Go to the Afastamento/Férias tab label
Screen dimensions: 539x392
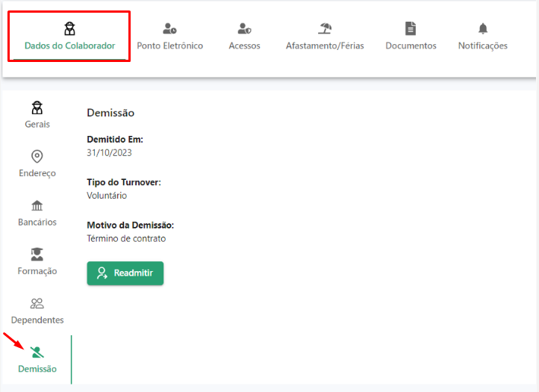tap(325, 46)
